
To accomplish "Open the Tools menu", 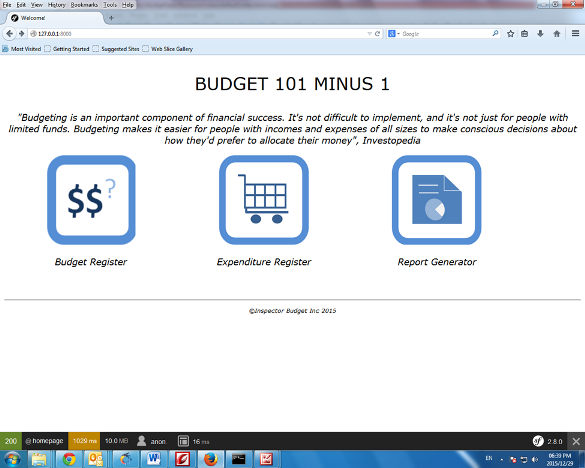I will 110,5.
